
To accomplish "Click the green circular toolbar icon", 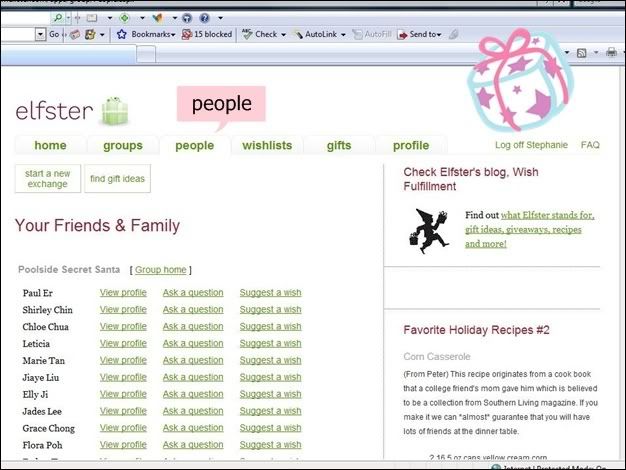I will (x=125, y=18).
